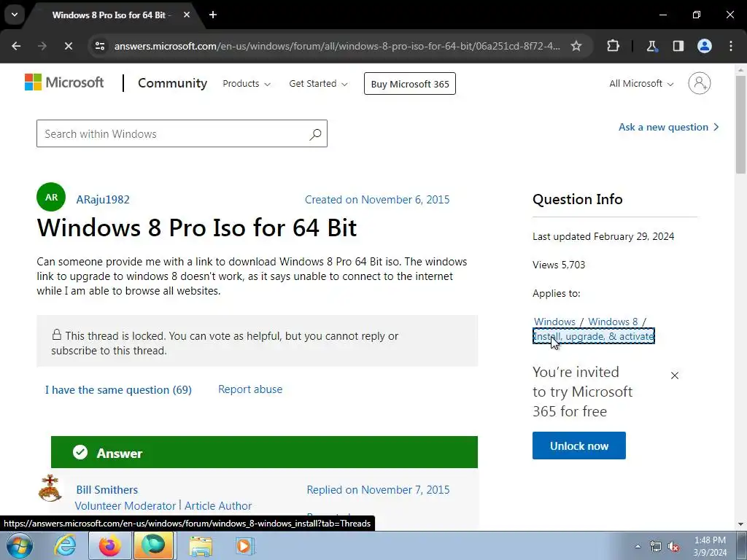Click the Article Author label
This screenshot has height=560, width=747.
click(x=218, y=506)
